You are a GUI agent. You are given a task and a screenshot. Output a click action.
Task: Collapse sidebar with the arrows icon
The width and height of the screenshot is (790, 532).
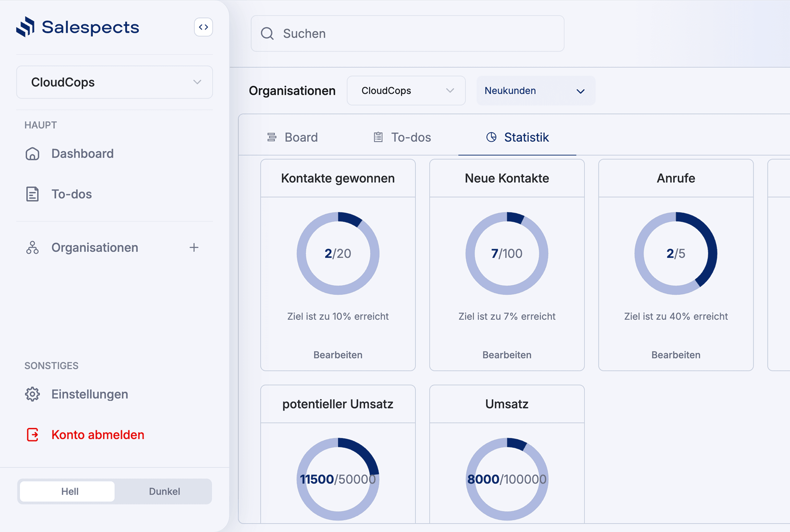tap(203, 27)
